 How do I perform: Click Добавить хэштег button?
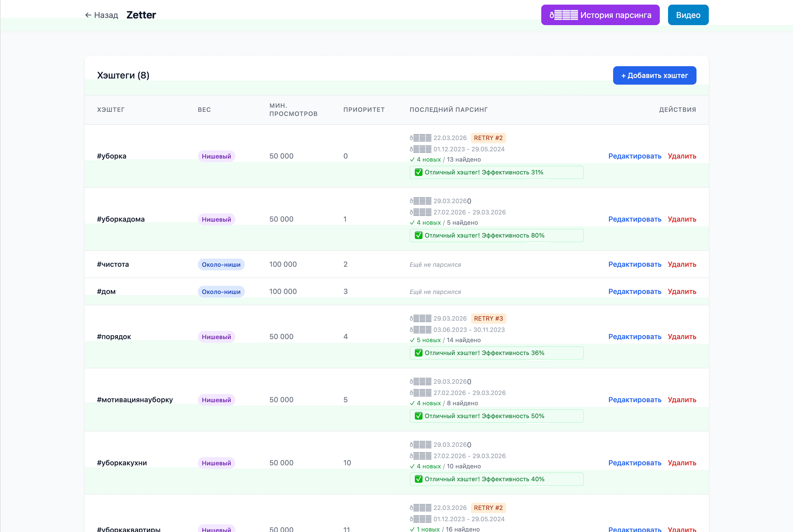click(654, 75)
